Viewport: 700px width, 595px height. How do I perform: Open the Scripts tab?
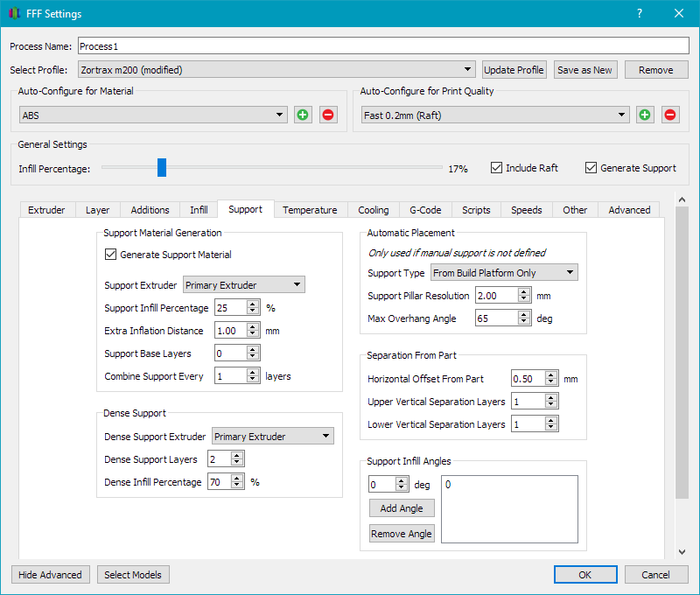pos(476,210)
